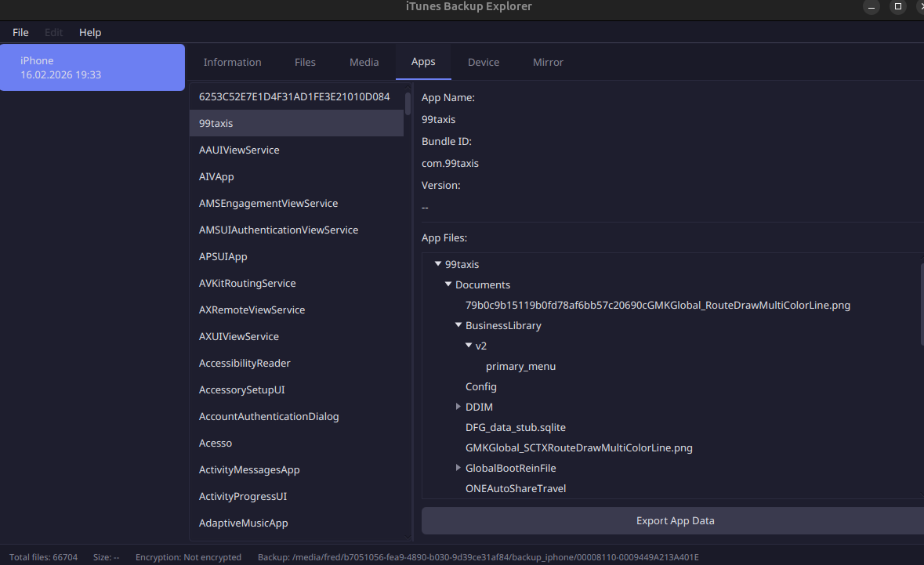Select GMKGlobal_SCTXRouteDrawMultiColorLine.png file

(578, 447)
